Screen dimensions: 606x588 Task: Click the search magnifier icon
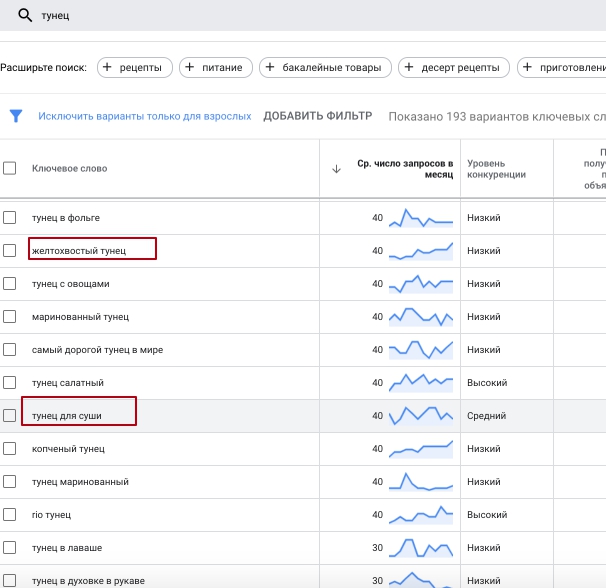coord(25,15)
